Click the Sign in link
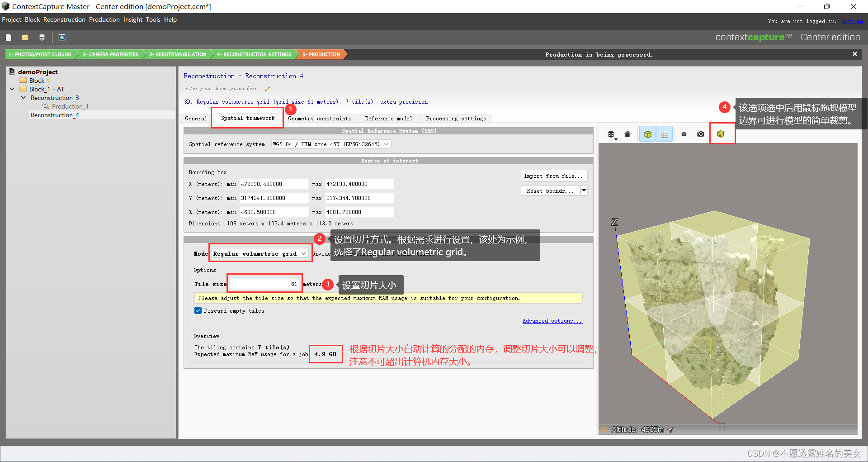 click(x=852, y=21)
